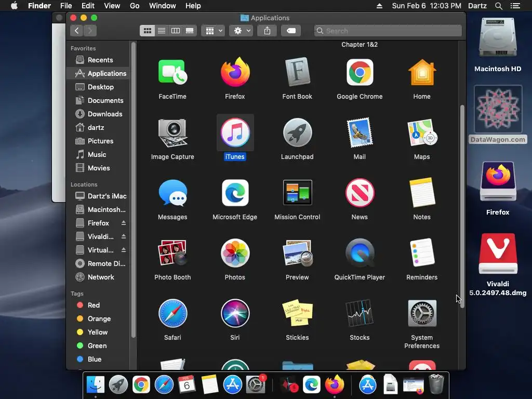The image size is (532, 399).
Task: Click the Finder search field
Action: click(388, 31)
